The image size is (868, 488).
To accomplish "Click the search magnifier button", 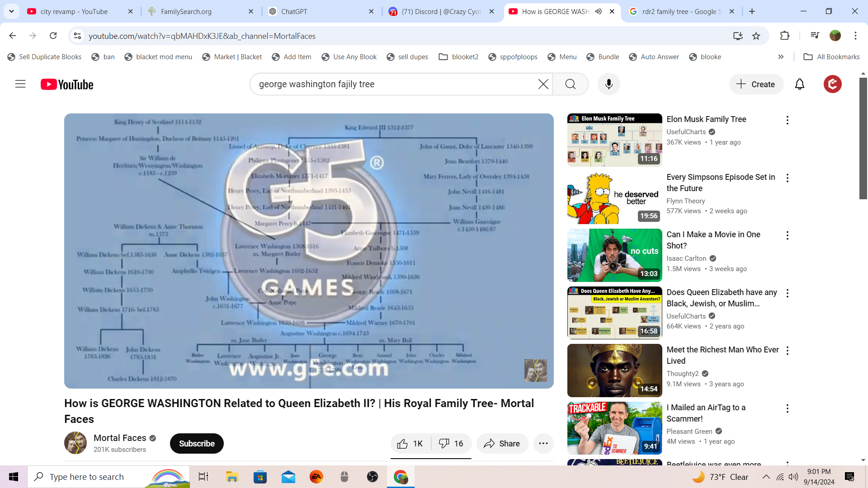I will point(570,84).
